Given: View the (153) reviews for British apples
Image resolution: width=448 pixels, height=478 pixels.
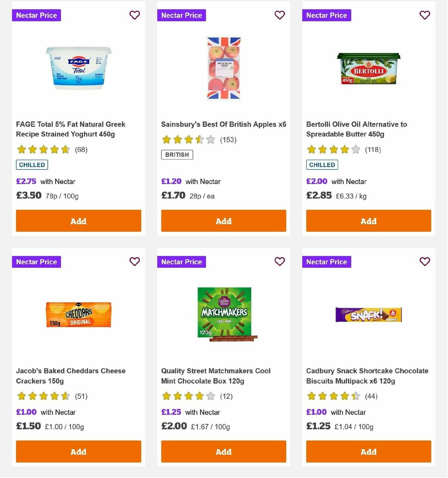Looking at the screenshot, I should [228, 140].
